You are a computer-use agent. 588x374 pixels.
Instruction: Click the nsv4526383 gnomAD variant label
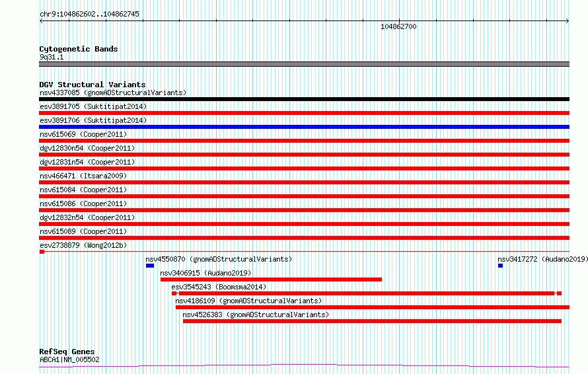tap(256, 315)
